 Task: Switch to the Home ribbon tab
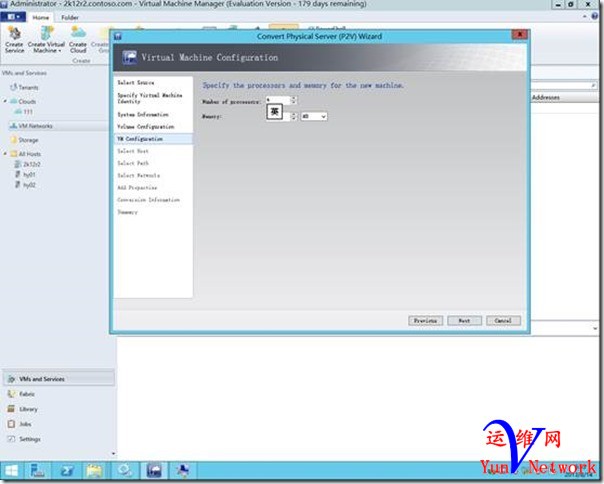tap(40, 17)
